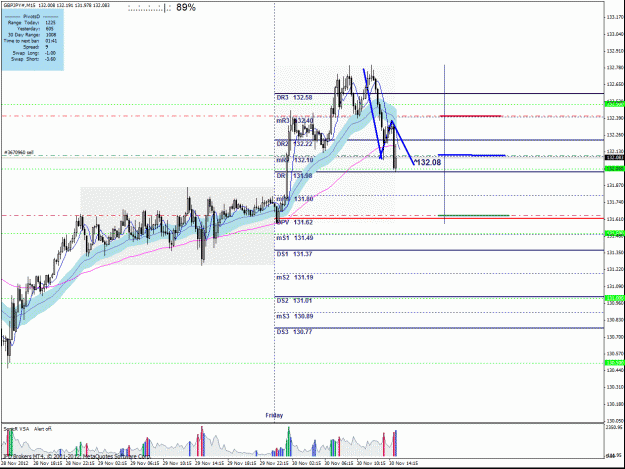
Task: Select the DS3 130.77 pivot label
Action: pyautogui.click(x=294, y=332)
